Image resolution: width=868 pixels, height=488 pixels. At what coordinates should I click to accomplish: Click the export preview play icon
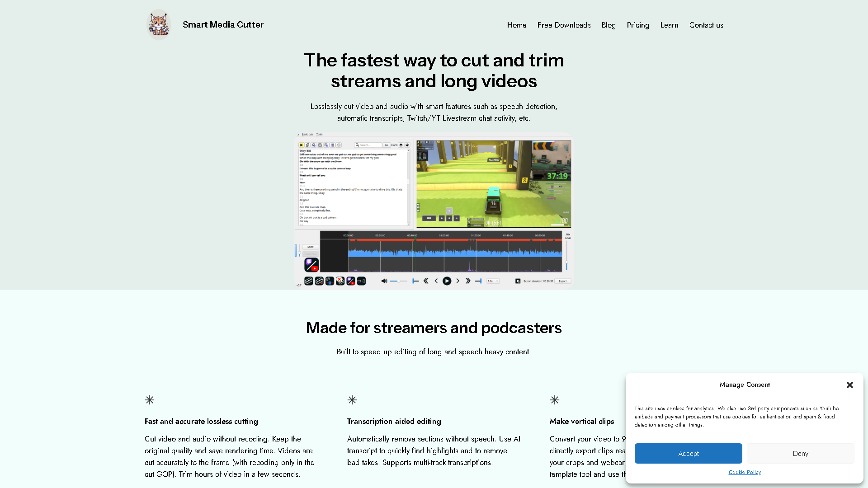pos(518,281)
